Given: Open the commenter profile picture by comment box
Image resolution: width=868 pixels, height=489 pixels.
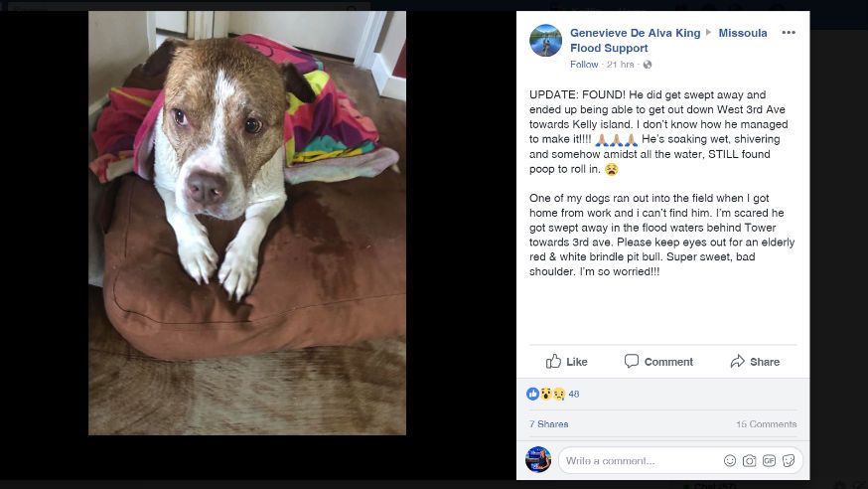Looking at the screenshot, I should [x=538, y=459].
